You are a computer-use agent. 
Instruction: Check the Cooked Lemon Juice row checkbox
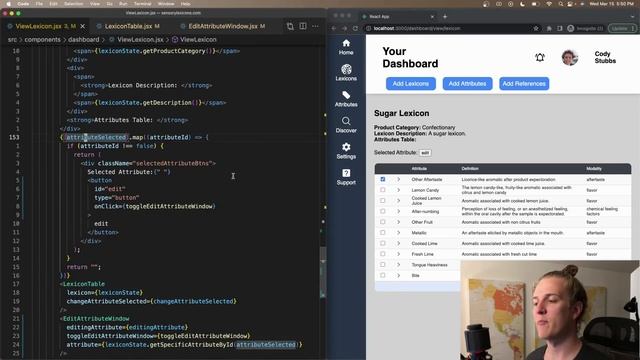pos(382,200)
